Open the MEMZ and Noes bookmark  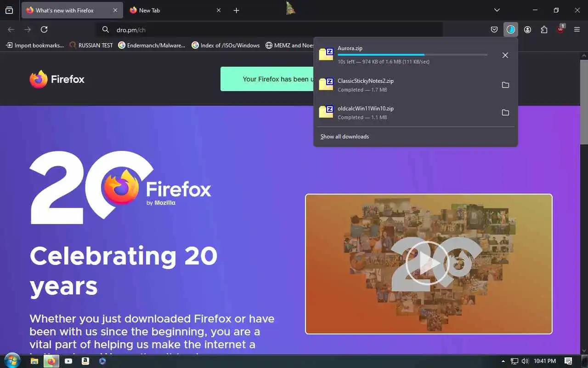[x=289, y=45]
